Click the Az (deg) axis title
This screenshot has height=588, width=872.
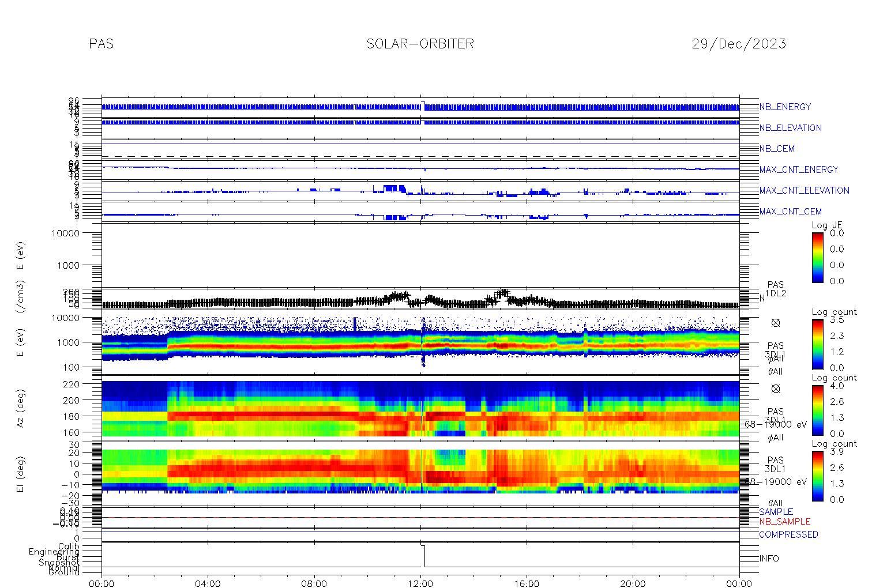click(20, 408)
